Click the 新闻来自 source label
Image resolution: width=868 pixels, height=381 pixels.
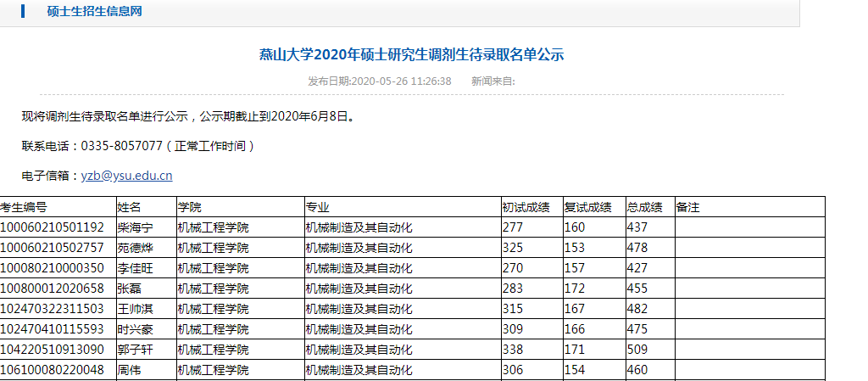click(x=492, y=81)
